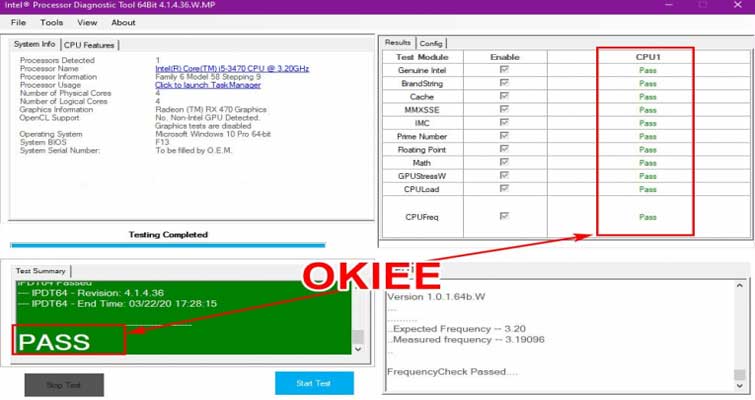Image resolution: width=755 pixels, height=400 pixels.
Task: Click the link to launch Task Manager
Action: point(208,85)
